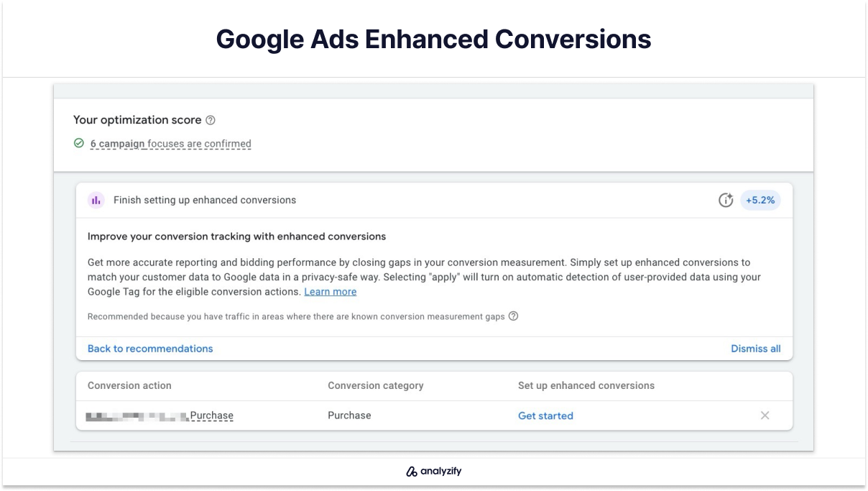Click the Your optimization score heading
Viewport: 868px width, 491px height.
click(x=137, y=120)
